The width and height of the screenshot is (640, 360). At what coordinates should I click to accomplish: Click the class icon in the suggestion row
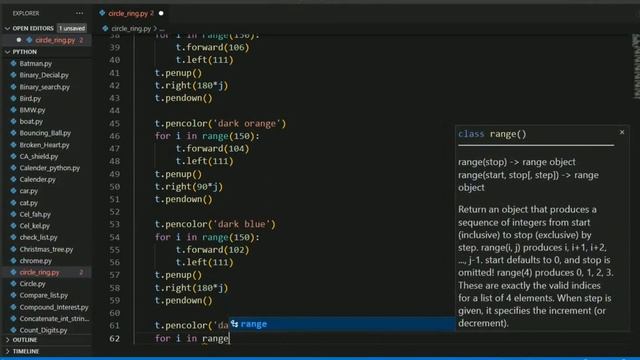(x=234, y=324)
